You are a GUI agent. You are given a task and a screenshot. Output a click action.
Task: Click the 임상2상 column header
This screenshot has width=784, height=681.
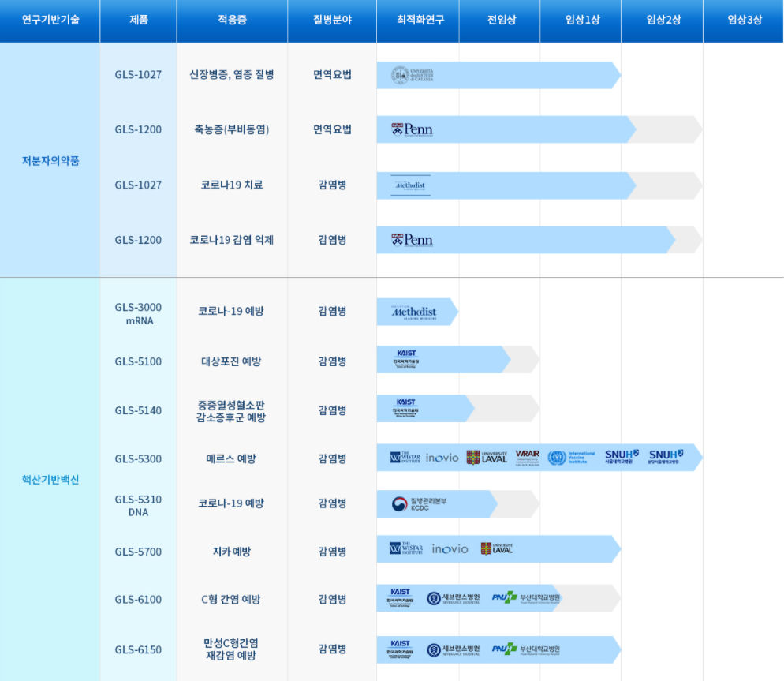point(663,20)
